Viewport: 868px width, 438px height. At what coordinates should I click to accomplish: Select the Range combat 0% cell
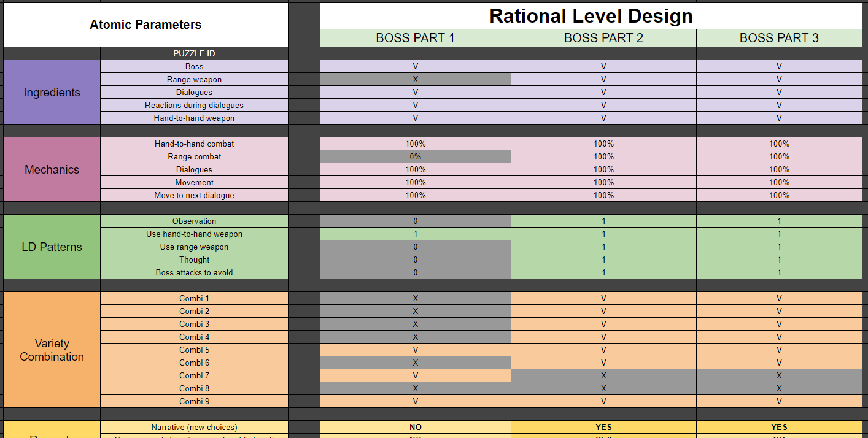point(416,156)
